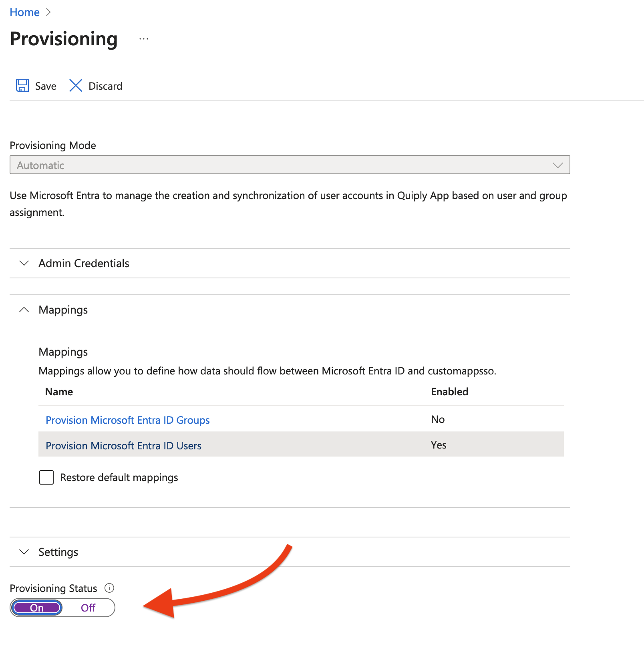Image resolution: width=644 pixels, height=660 pixels.
Task: Click the Settings chevron icon
Action: pyautogui.click(x=24, y=552)
